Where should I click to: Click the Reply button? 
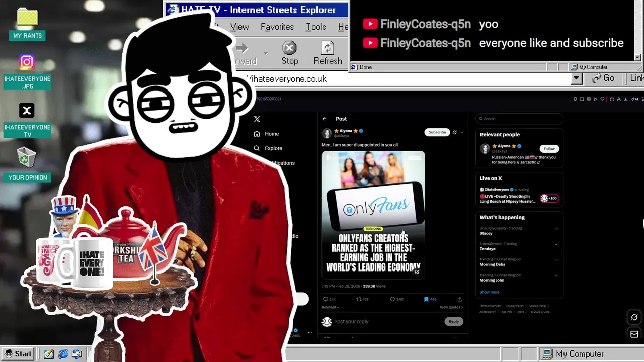[x=454, y=322]
